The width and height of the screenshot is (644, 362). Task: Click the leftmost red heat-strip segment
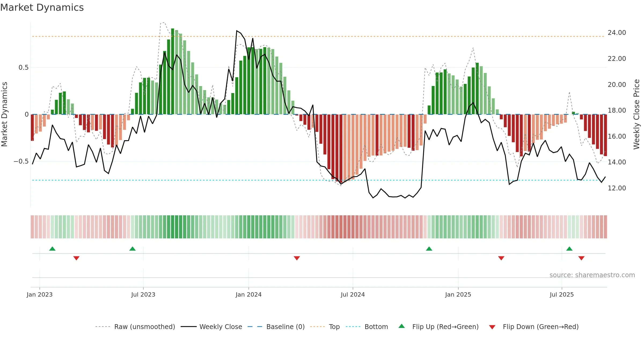[x=32, y=227]
